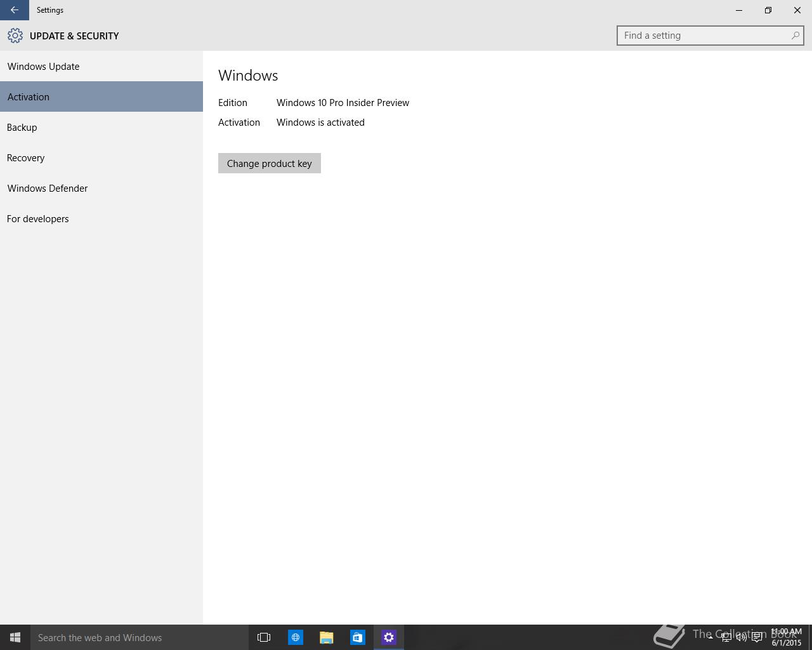Click the Change product key button
The image size is (812, 650).
[x=270, y=163]
